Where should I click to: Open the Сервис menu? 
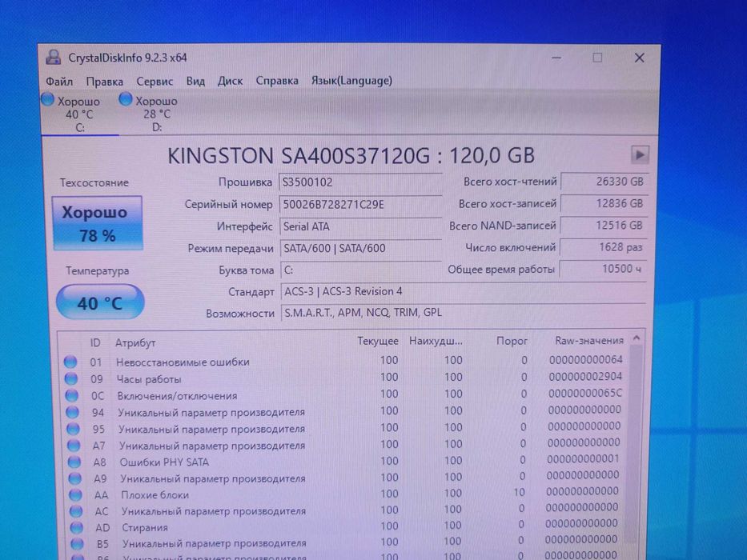[x=155, y=82]
